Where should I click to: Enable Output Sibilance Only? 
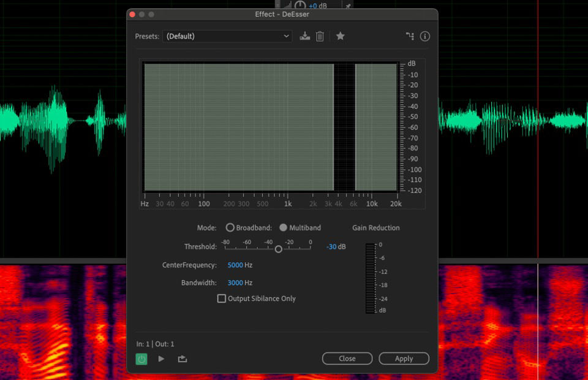[x=222, y=298]
